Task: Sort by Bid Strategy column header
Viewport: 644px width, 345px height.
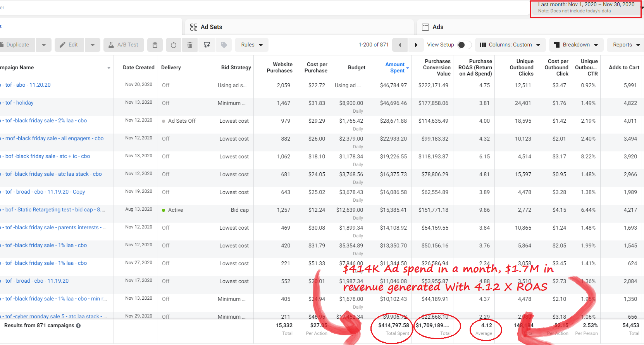Action: tap(236, 67)
